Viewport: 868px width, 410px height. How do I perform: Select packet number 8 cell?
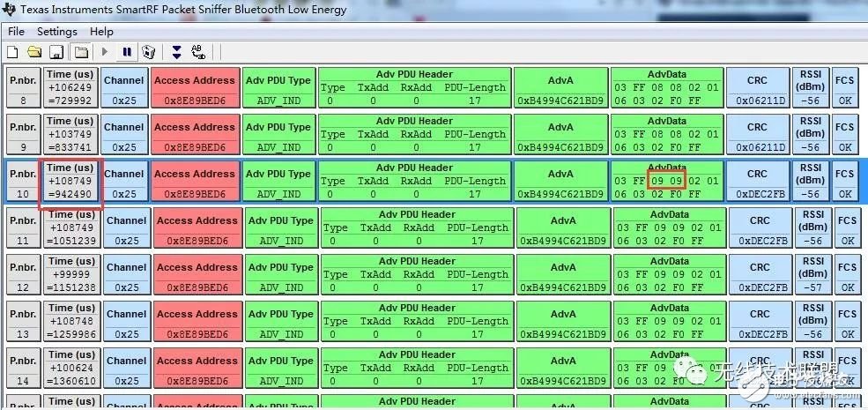[23, 87]
